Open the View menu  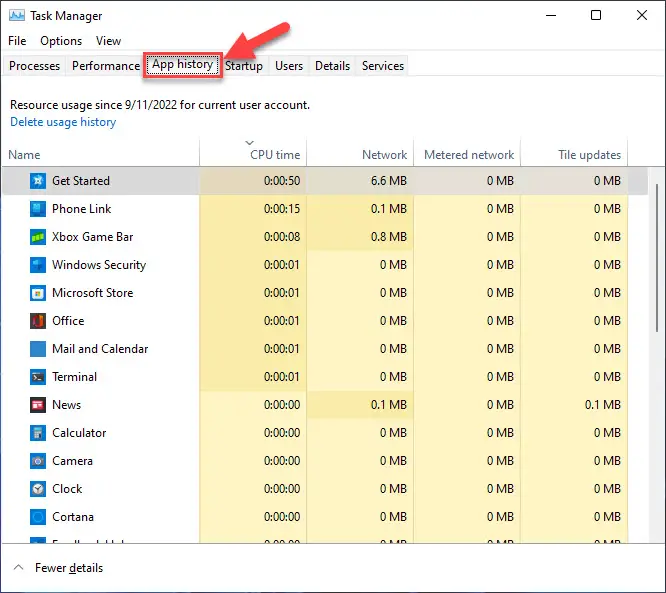click(108, 41)
